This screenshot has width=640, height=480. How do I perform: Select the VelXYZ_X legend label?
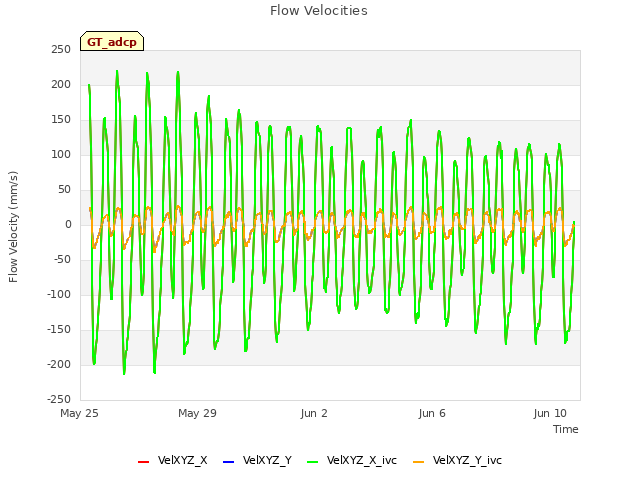point(182,460)
